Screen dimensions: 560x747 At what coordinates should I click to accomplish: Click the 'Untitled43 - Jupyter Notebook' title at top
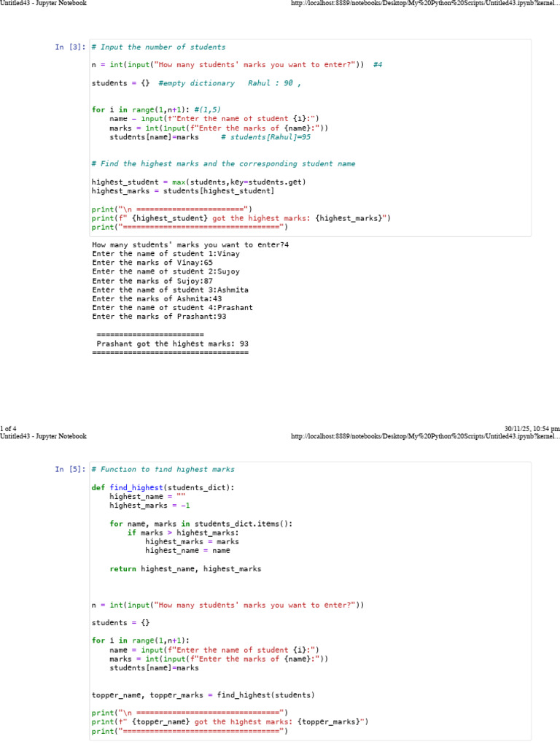coord(43,4)
